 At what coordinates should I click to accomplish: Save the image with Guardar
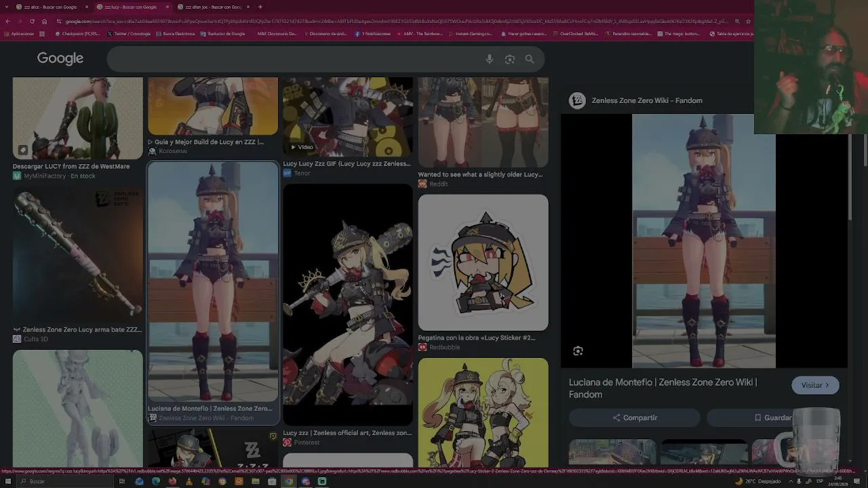(x=773, y=418)
